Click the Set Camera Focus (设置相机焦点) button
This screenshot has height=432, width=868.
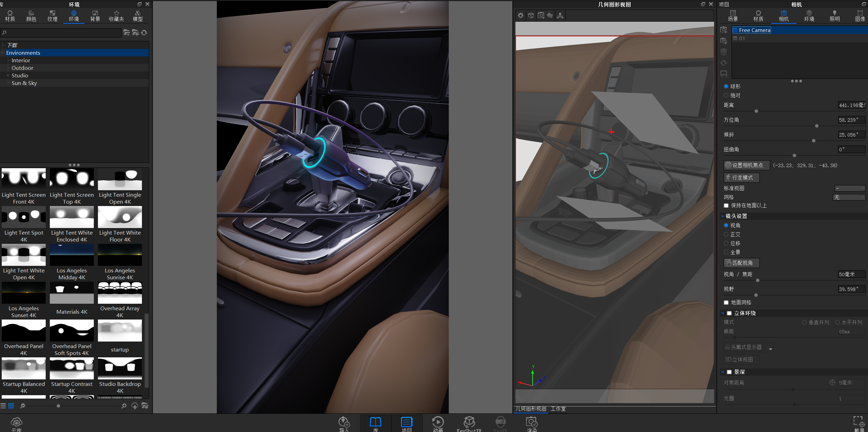click(747, 165)
